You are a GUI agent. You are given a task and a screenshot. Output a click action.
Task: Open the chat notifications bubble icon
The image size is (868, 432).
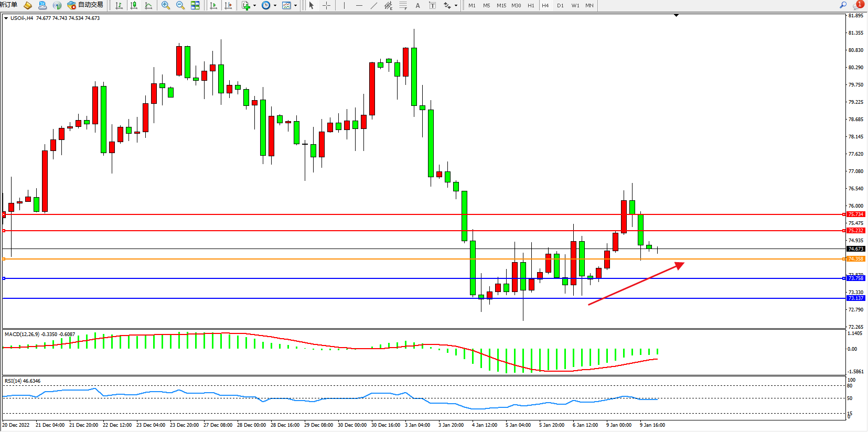(858, 5)
